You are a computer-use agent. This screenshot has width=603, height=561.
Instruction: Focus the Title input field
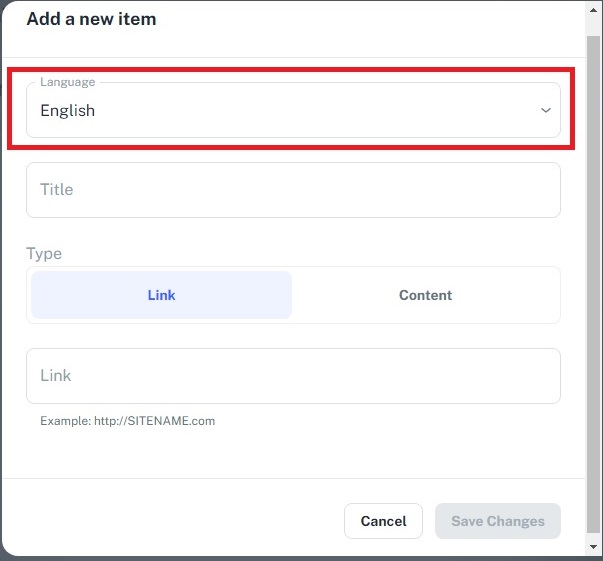(293, 190)
